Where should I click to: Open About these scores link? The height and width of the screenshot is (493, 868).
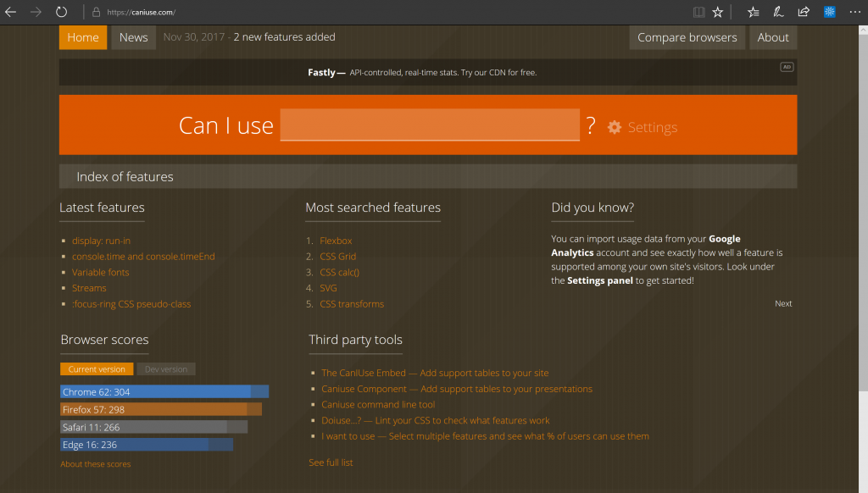point(96,464)
